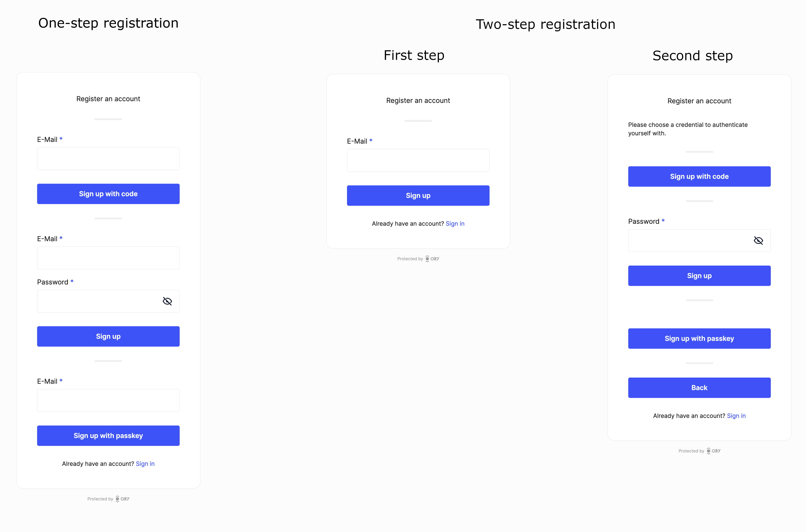Toggle password visibility in one-step registration form
Screen dimensions: 806x532
[167, 301]
